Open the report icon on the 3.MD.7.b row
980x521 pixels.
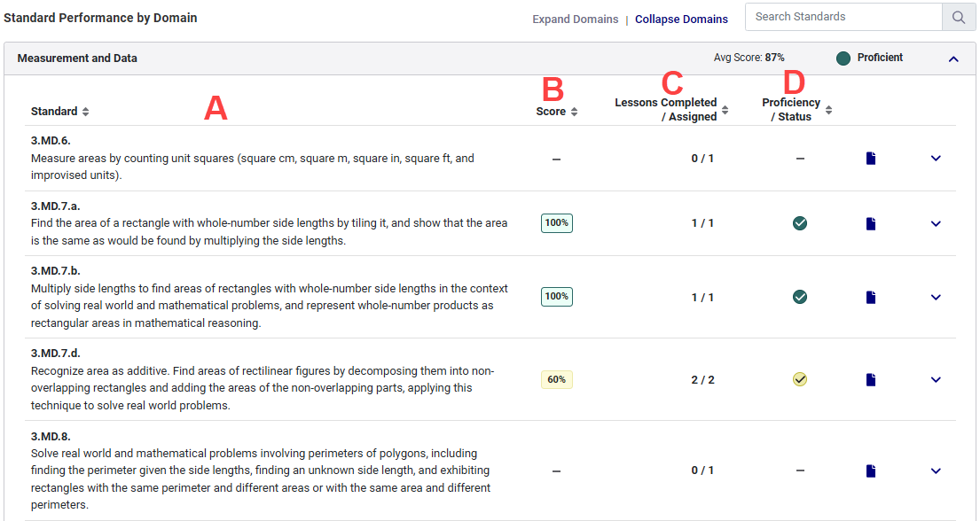tap(870, 297)
